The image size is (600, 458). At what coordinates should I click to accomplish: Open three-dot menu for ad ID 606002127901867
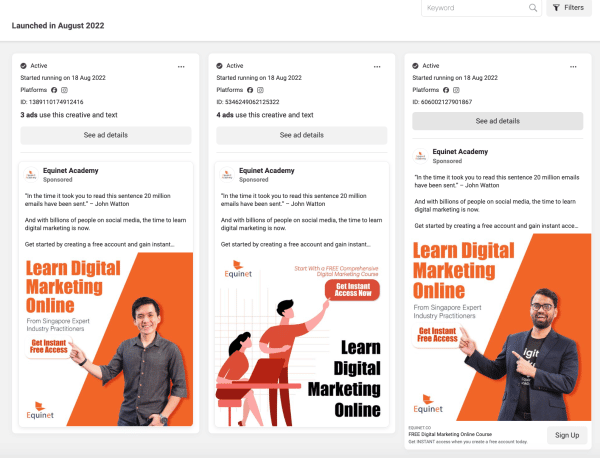pyautogui.click(x=573, y=67)
